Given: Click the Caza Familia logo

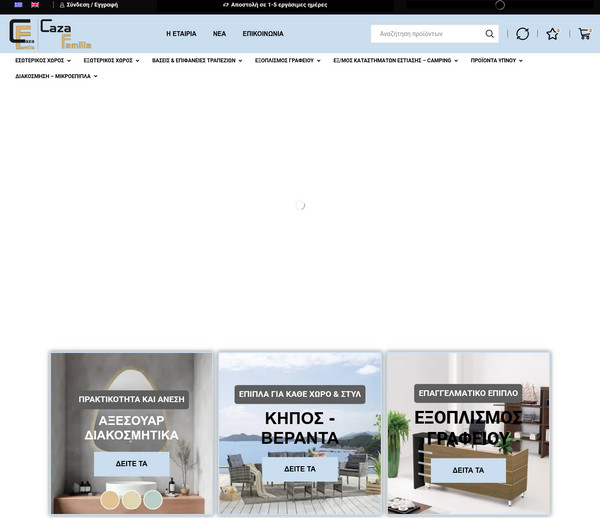Looking at the screenshot, I should [50, 34].
